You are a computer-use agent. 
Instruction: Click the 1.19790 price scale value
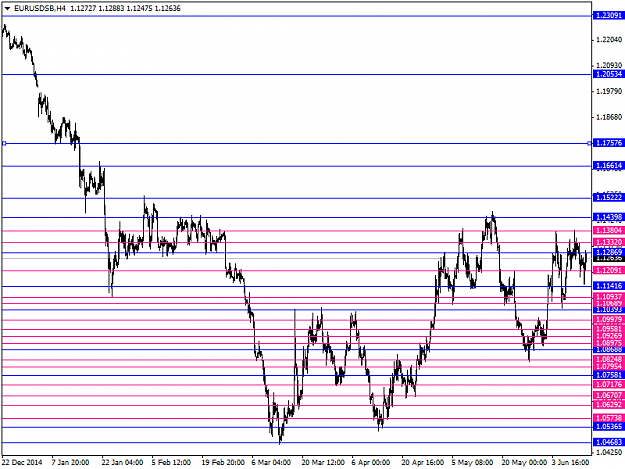pyautogui.click(x=609, y=91)
